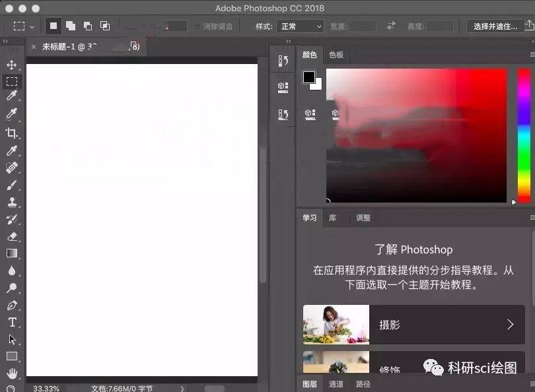Select the Gradient tool
The height and width of the screenshot is (392, 535).
click(12, 253)
